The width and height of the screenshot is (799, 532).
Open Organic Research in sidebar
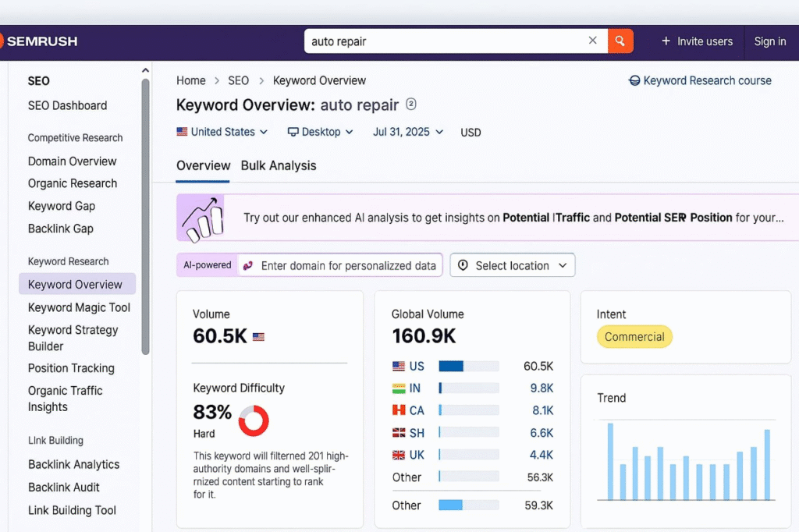73,183
